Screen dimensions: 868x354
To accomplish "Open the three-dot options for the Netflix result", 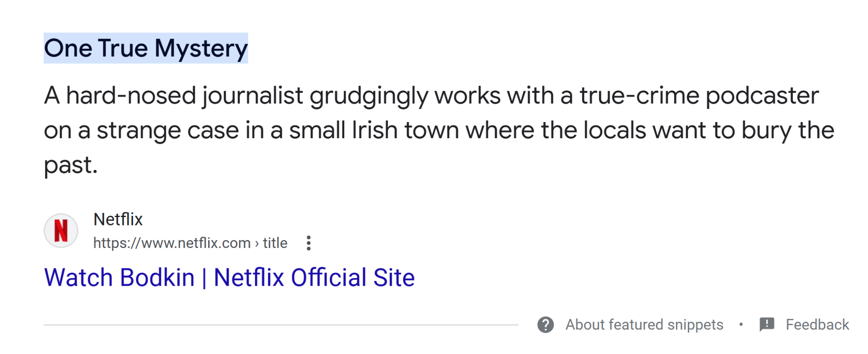I will 309,243.
